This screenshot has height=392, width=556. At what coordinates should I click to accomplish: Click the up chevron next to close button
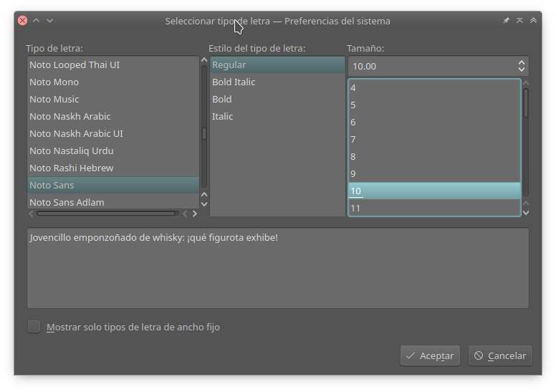point(36,21)
